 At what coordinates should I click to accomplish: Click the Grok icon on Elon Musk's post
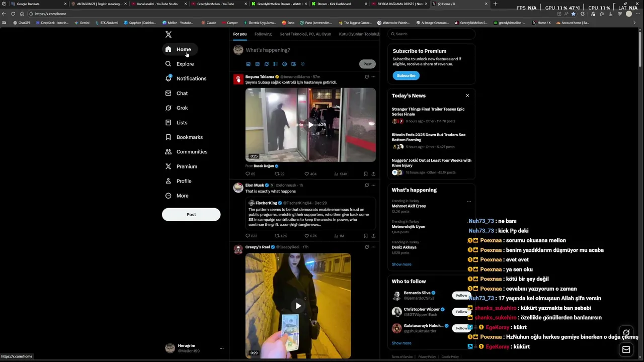[x=366, y=185]
